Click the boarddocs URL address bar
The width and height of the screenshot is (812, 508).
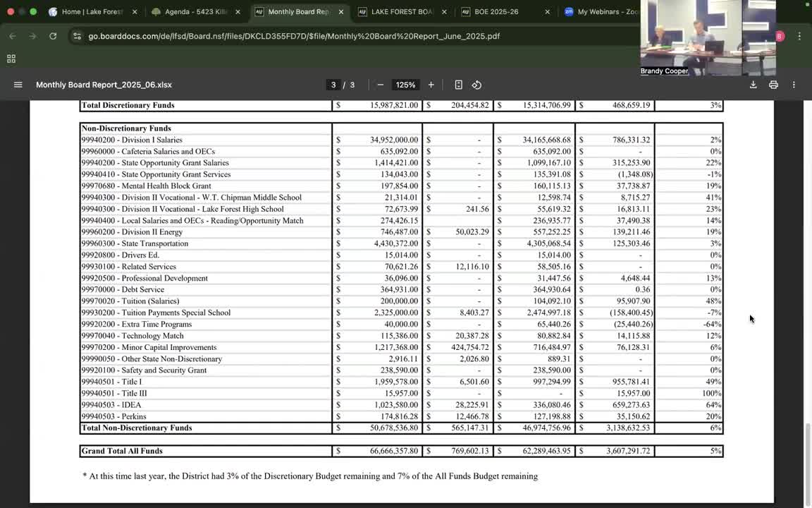tap(294, 36)
